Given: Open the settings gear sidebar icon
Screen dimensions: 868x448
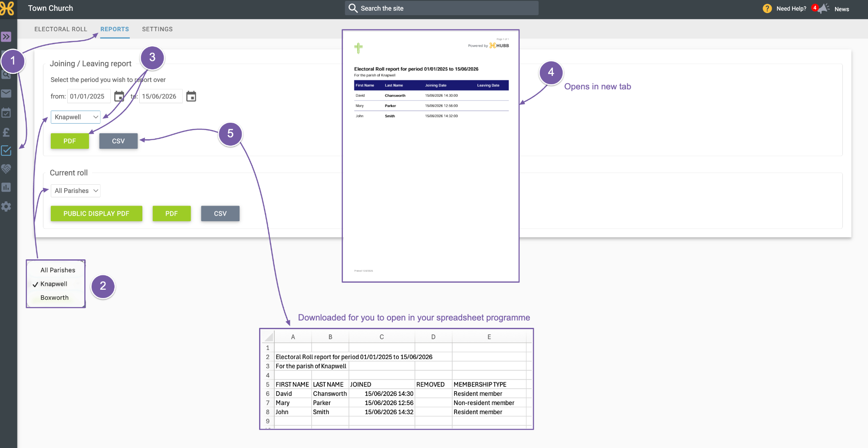Looking at the screenshot, I should point(6,206).
